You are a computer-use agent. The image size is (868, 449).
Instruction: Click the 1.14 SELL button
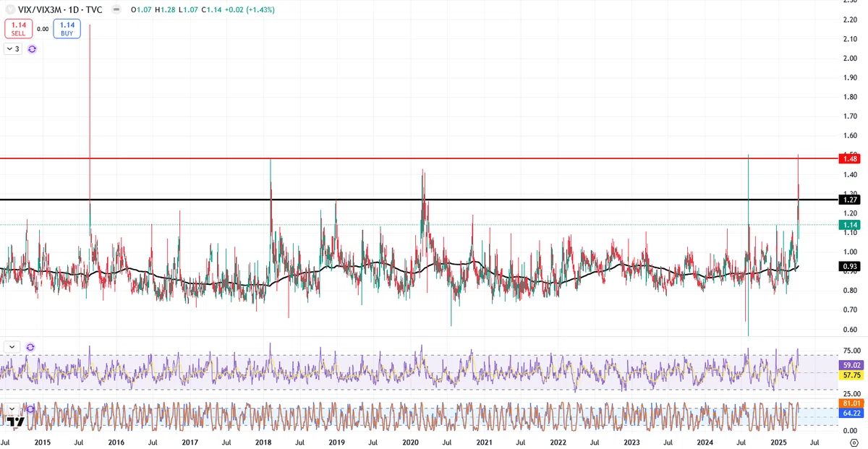pos(18,29)
